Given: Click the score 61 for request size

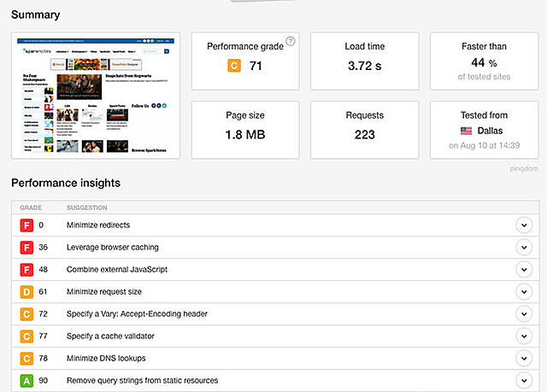Looking at the screenshot, I should point(43,292).
